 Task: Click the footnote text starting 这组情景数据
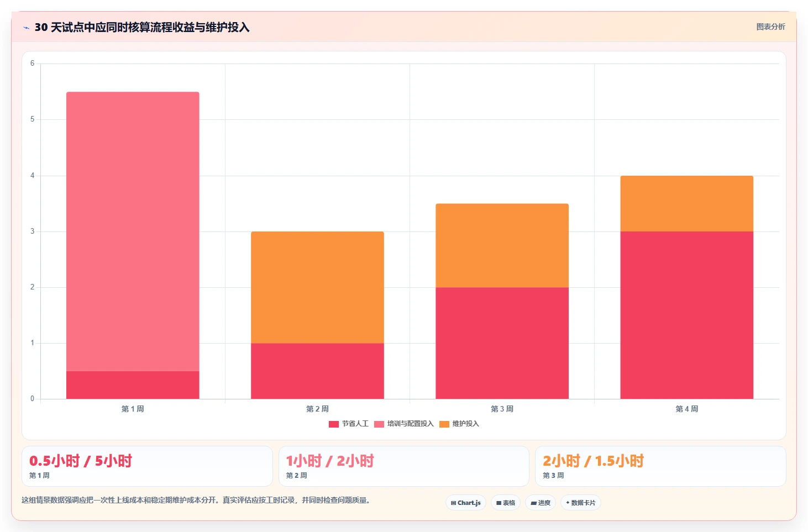[196, 500]
